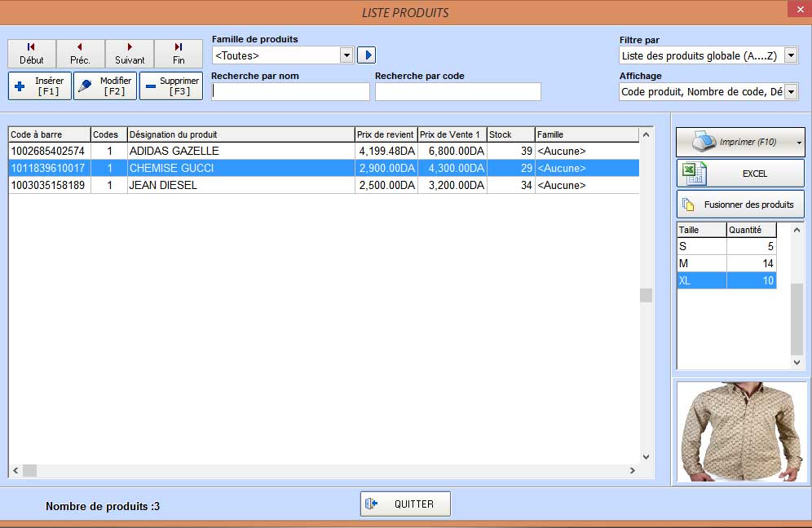Open Imprimer button dropdown arrow
The width and height of the screenshot is (812, 528).
799,143
